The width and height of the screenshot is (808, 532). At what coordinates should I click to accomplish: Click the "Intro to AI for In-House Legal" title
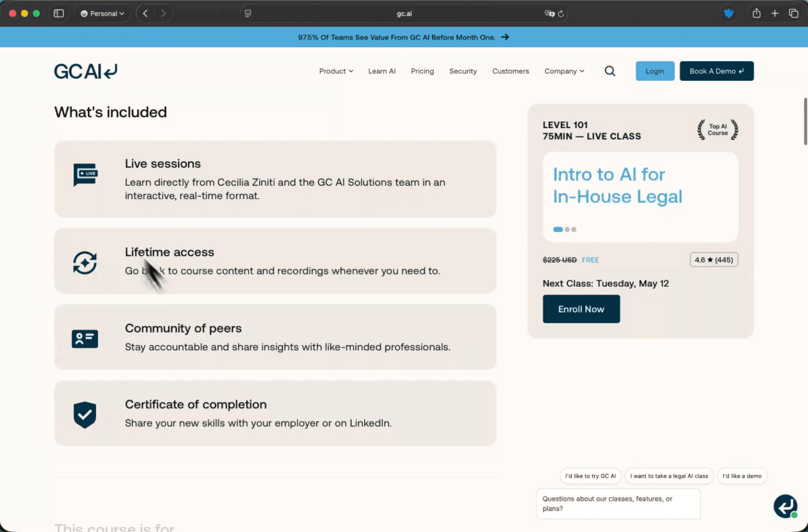click(617, 185)
